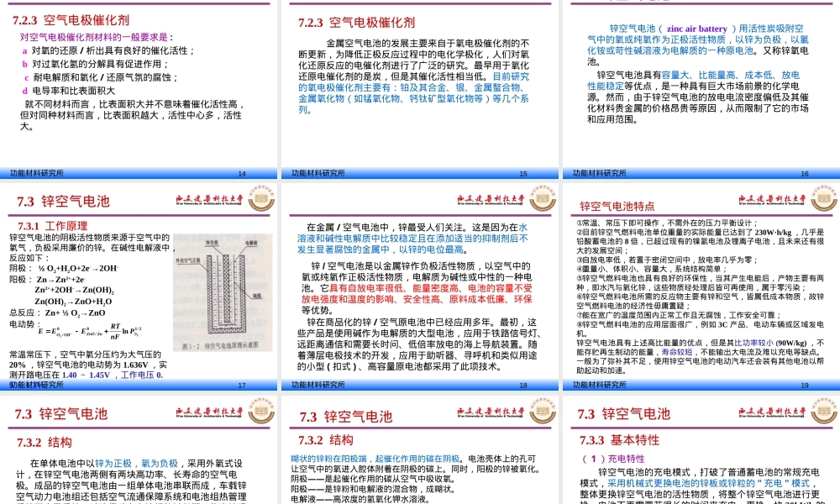Click the subheading 7.3.3 基本特性
Image resolution: width=840 pixels, height=504 pixels.
[619, 440]
